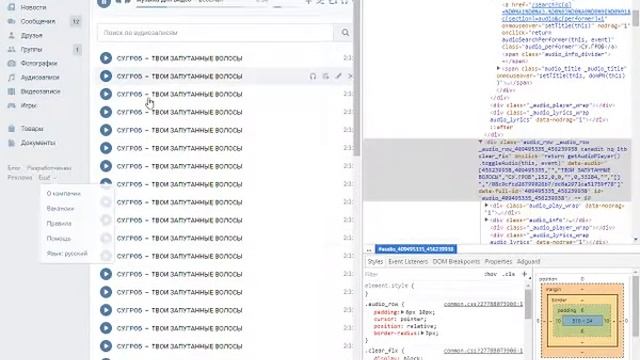The width and height of the screenshot is (640, 360).
Task: Expand the border-radius shorthand triangle
Action: click(422, 333)
